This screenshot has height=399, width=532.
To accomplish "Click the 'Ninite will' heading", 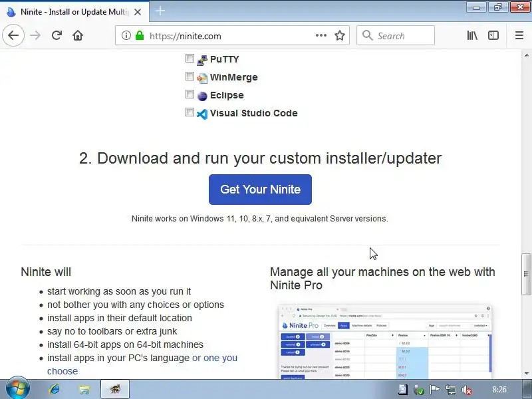I will [46, 272].
